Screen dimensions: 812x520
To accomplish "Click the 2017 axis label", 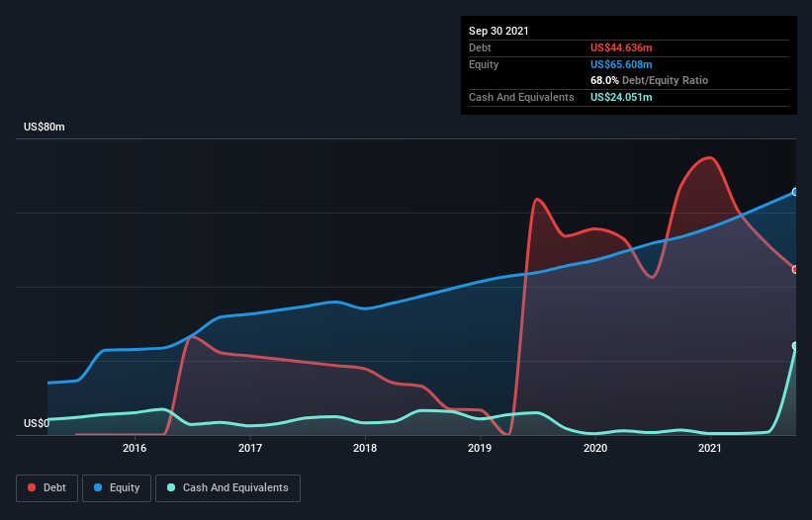I will [x=250, y=448].
